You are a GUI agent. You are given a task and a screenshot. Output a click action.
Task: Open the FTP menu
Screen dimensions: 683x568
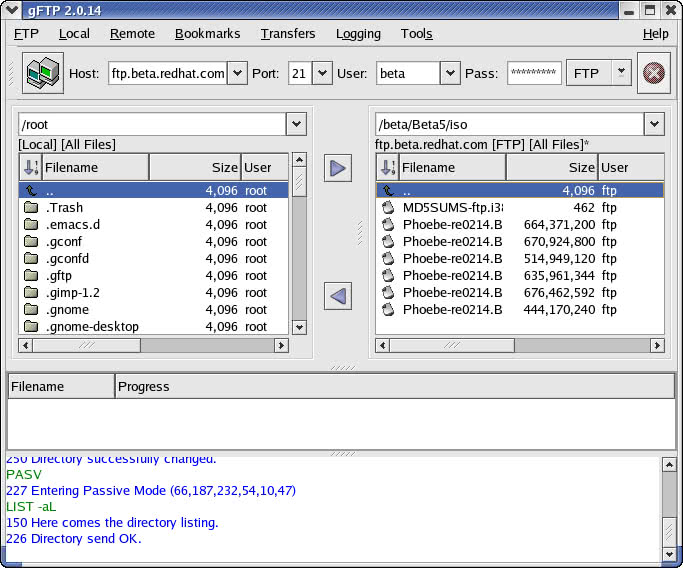tap(26, 34)
